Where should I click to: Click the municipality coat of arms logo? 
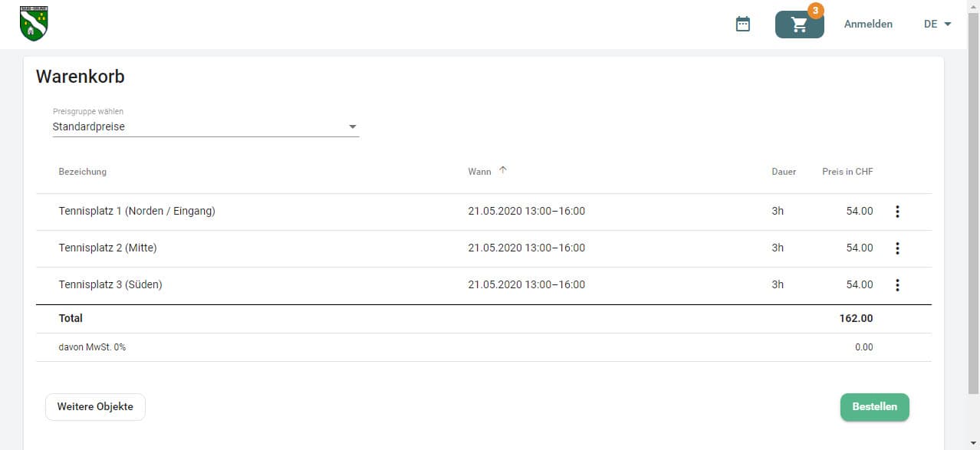pyautogui.click(x=33, y=23)
